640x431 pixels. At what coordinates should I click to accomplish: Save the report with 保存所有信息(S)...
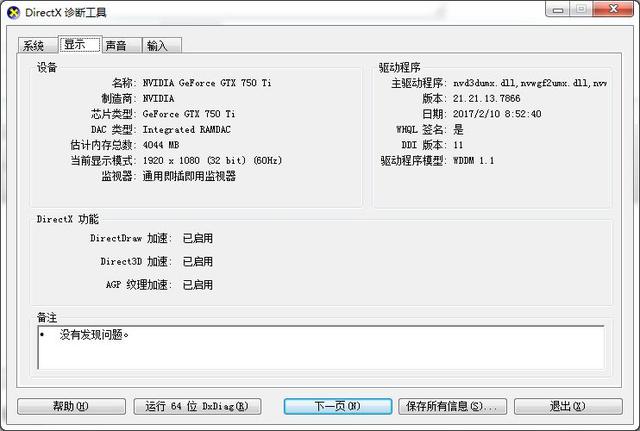(453, 406)
